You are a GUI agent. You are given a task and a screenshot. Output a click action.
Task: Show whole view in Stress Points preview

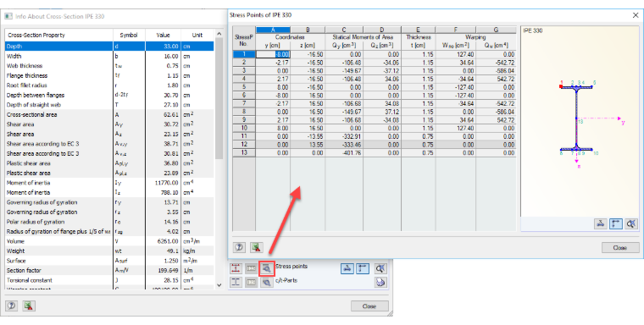click(x=631, y=223)
